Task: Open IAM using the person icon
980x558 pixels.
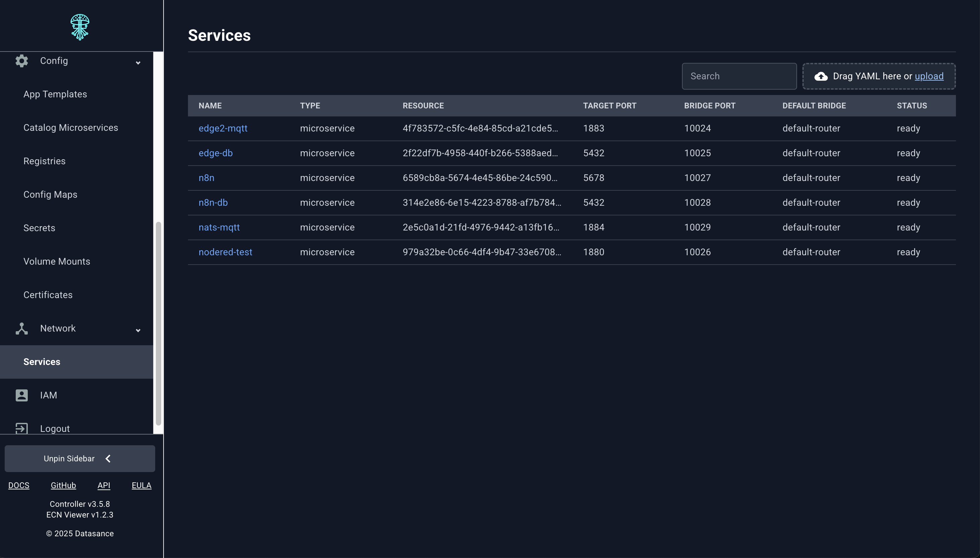Action: point(21,395)
